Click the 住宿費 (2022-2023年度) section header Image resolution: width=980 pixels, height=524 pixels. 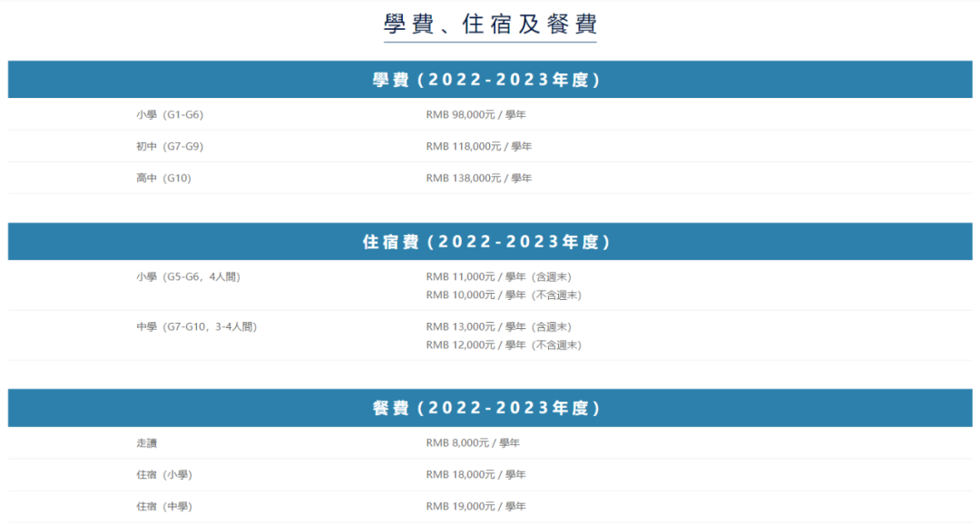[490, 242]
